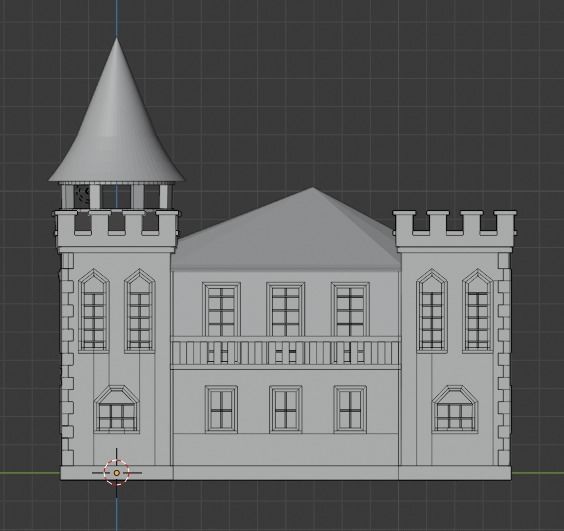Click the middle ground-floor window of central section
564x531 pixels.
286,409
